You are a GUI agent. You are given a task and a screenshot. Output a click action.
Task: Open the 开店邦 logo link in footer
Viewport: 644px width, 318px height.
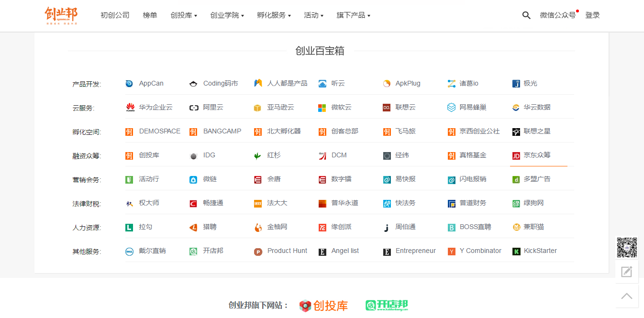[x=387, y=305]
